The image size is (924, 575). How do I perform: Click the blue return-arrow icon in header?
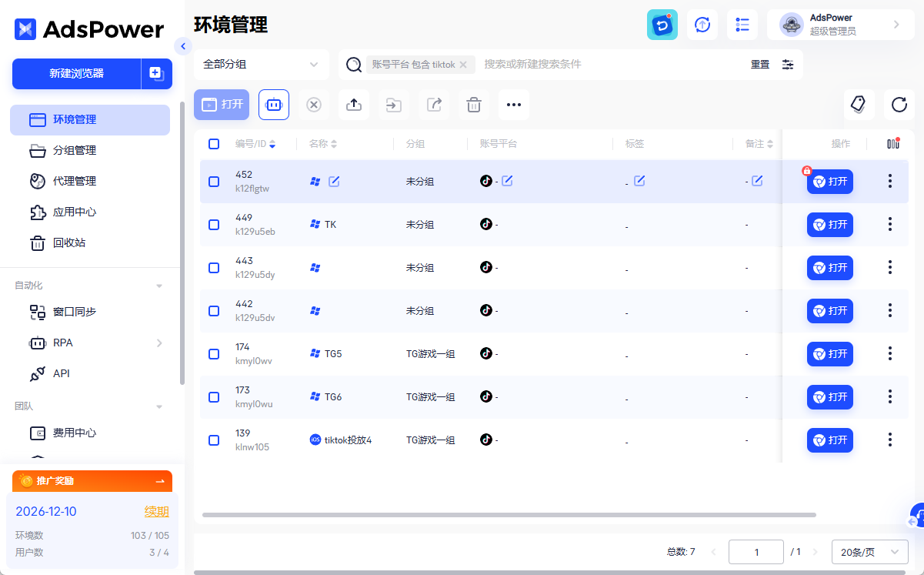click(x=662, y=25)
